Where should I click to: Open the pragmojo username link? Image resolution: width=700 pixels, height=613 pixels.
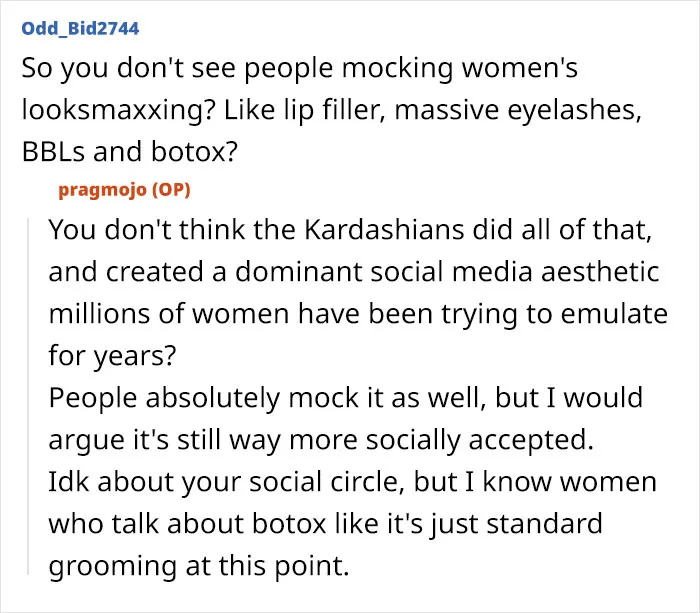102,191
